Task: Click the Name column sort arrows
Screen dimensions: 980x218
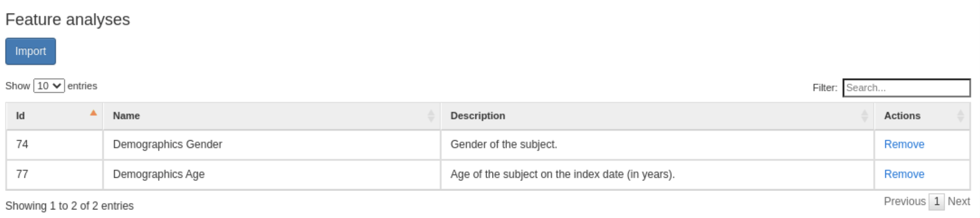Action: click(431, 116)
